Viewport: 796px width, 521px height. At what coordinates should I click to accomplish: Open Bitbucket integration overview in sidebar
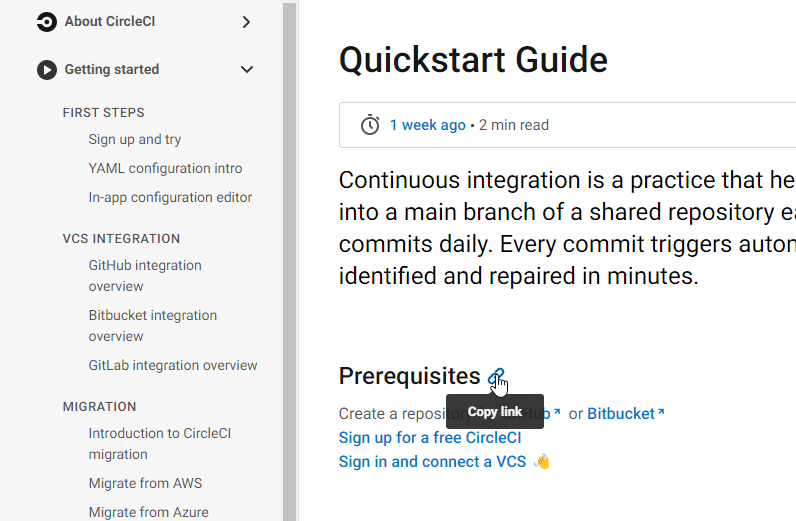152,325
